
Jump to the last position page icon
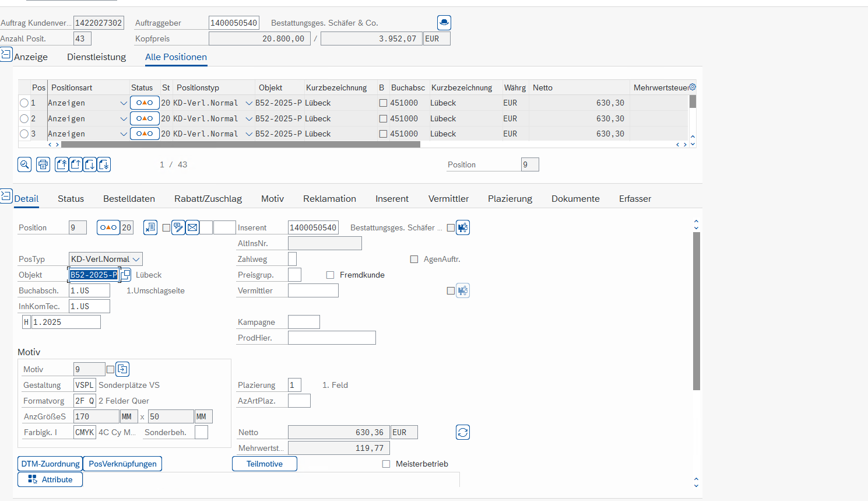click(x=104, y=164)
